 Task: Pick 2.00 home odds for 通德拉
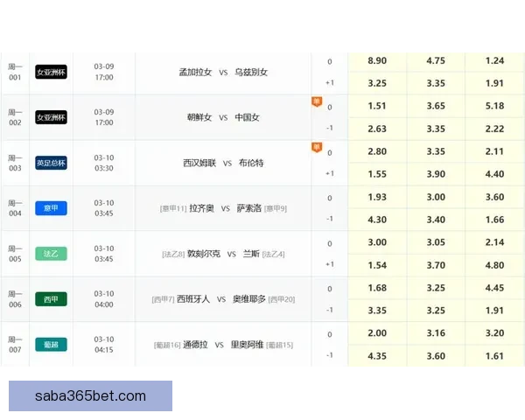click(377, 333)
